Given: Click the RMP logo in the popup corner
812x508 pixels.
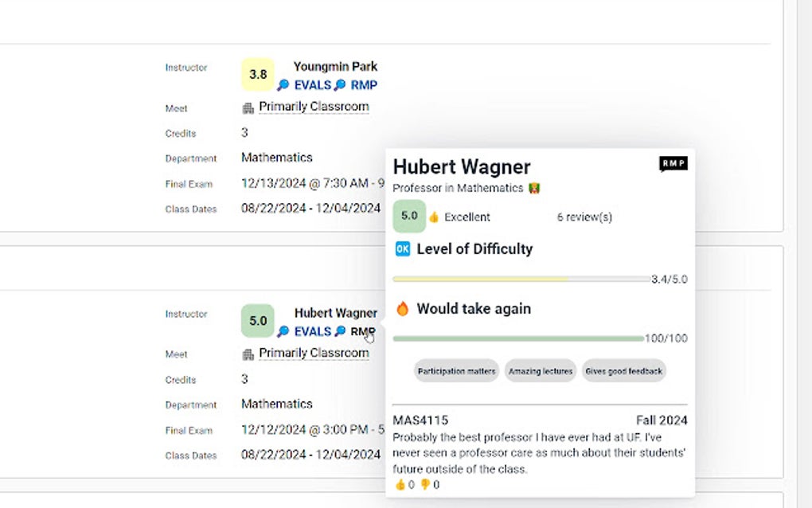Looking at the screenshot, I should pyautogui.click(x=673, y=164).
